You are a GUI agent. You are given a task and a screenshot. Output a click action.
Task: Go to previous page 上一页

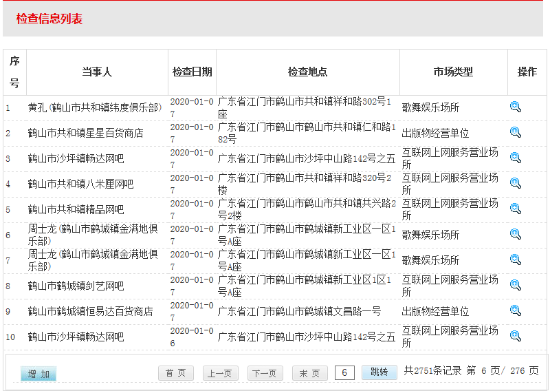coord(221,373)
